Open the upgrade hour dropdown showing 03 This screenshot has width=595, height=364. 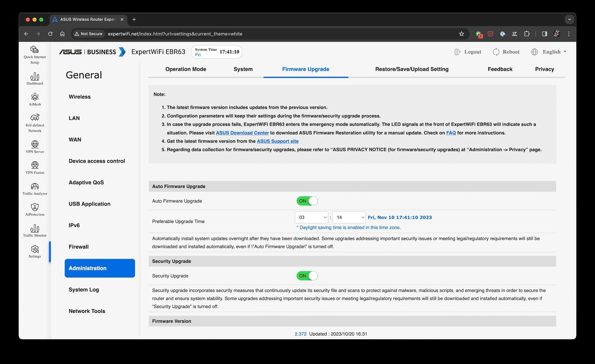coord(311,217)
